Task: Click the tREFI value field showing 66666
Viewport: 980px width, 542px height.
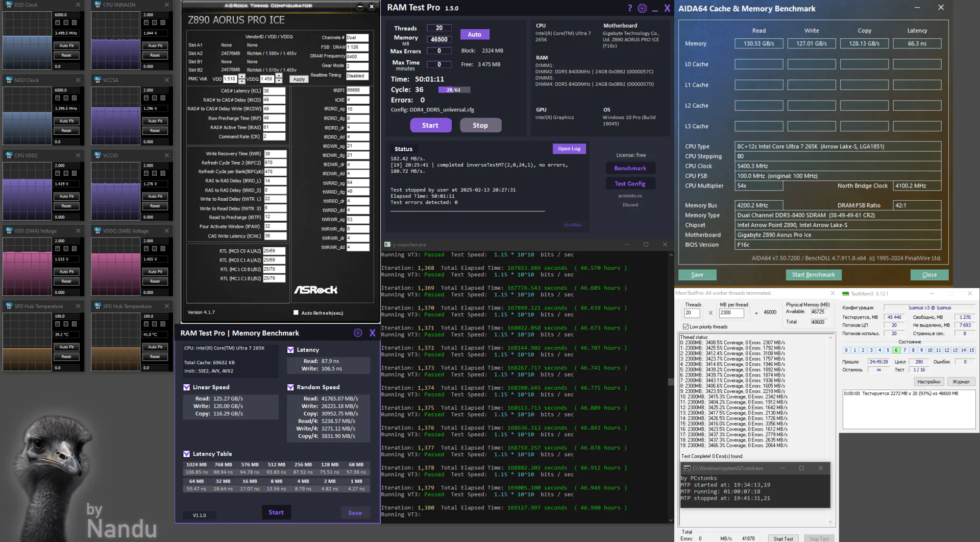Action: [358, 90]
